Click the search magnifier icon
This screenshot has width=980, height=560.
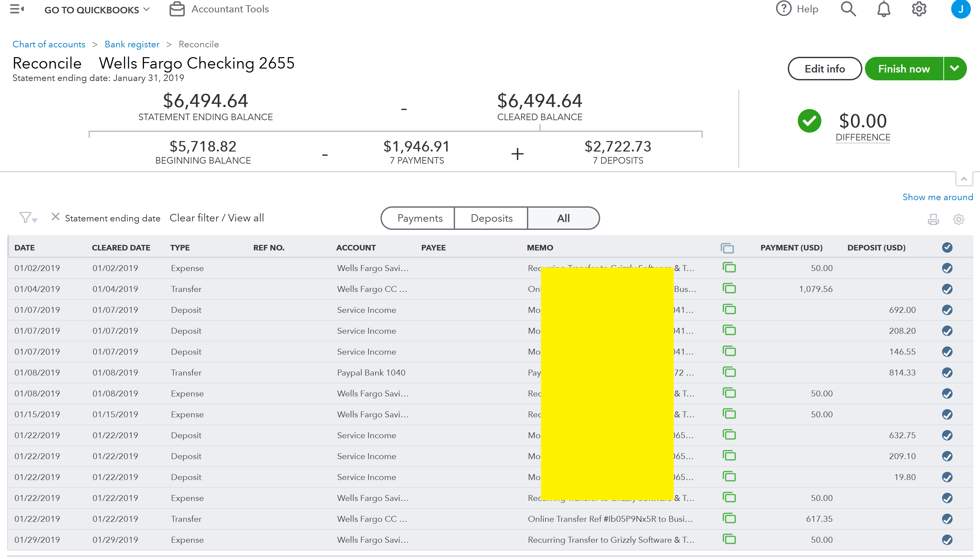[x=848, y=9]
